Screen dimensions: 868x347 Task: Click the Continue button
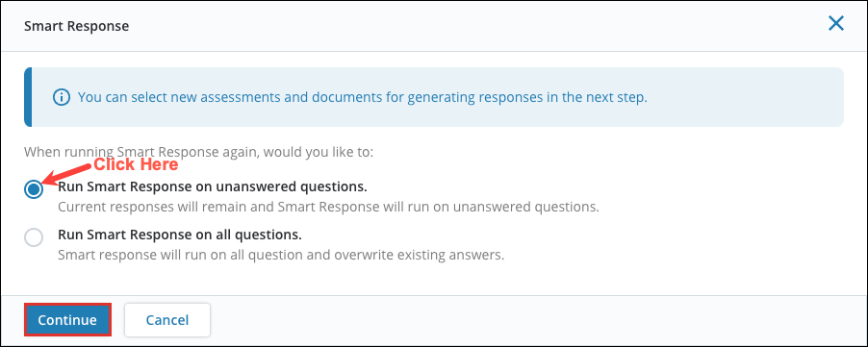coord(67,319)
